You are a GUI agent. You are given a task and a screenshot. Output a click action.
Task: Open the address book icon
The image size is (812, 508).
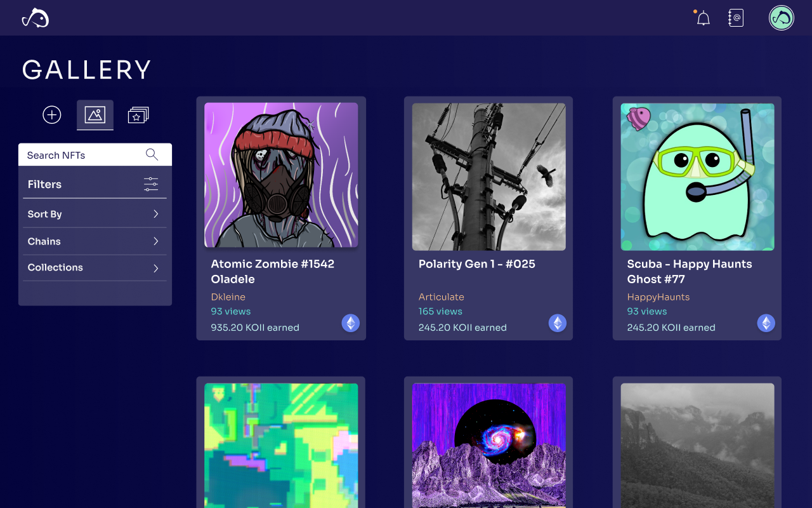pos(736,18)
